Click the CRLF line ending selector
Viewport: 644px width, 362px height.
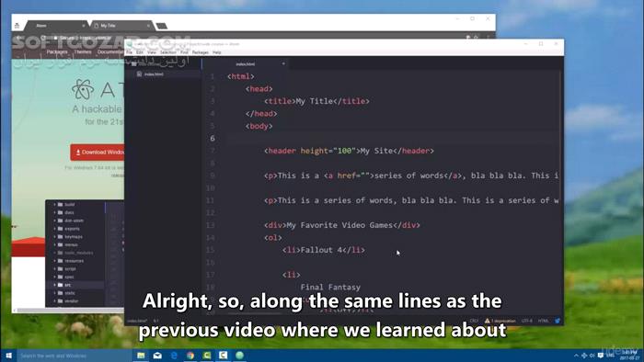[x=474, y=321]
